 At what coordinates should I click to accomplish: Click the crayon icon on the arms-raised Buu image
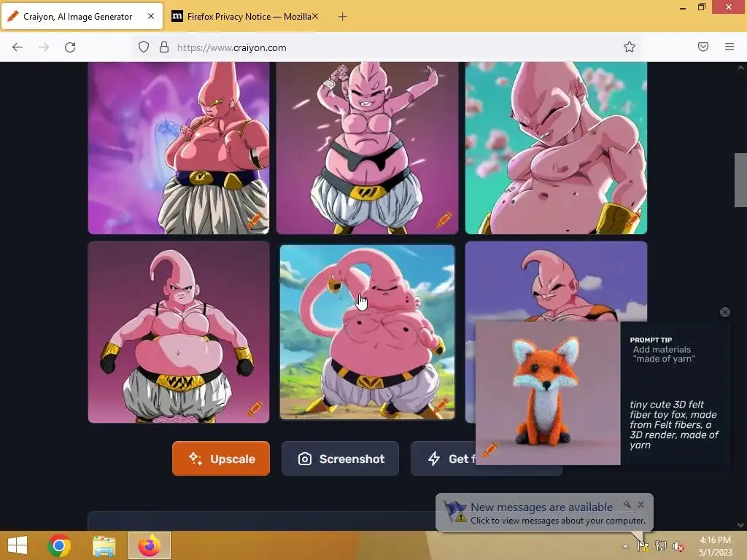click(x=444, y=219)
